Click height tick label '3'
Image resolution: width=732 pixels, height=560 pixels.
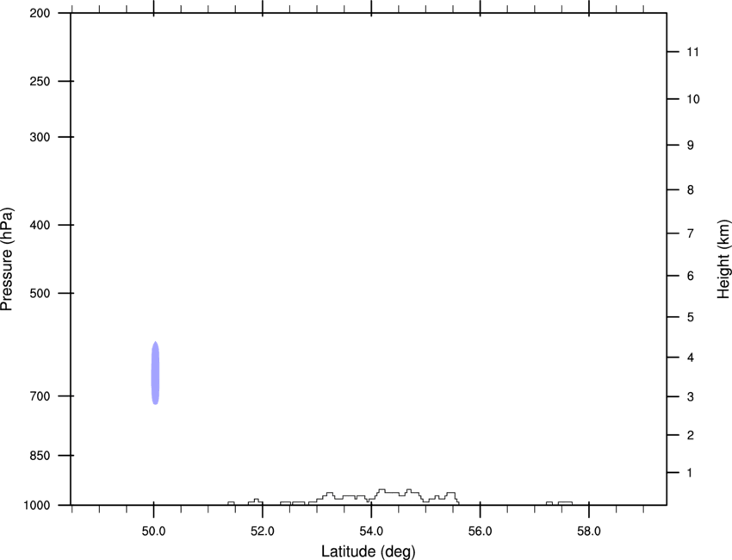[x=691, y=396]
